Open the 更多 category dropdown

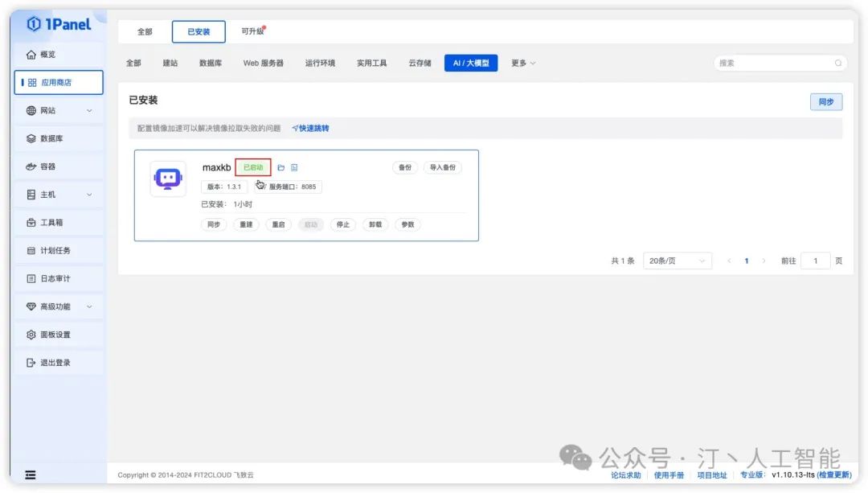523,64
